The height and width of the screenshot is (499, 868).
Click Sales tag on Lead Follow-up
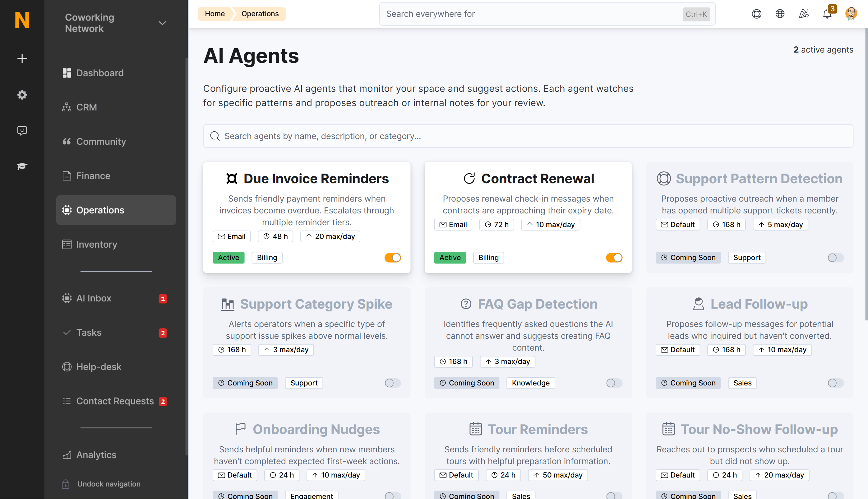tap(742, 383)
